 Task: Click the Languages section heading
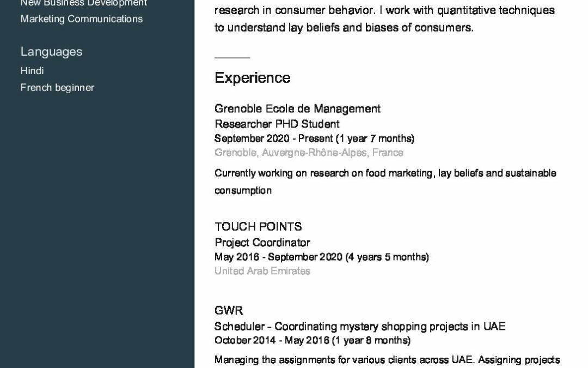click(x=51, y=51)
